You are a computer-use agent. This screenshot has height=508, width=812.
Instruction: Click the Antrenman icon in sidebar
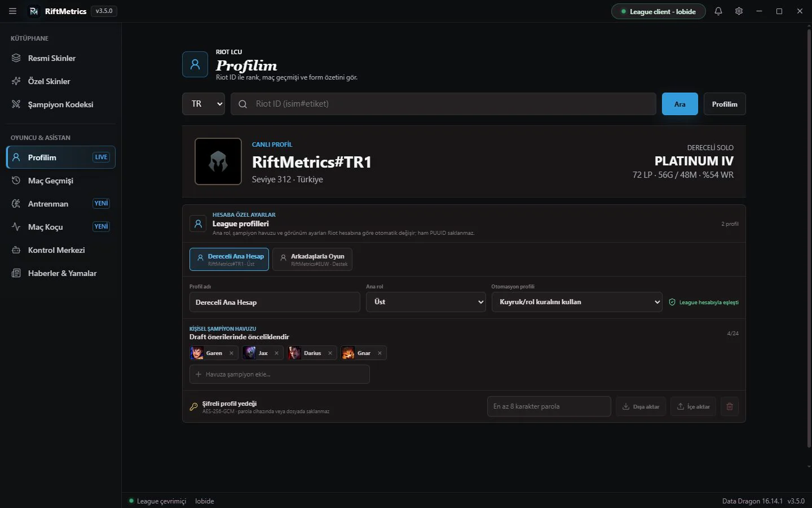(x=16, y=204)
